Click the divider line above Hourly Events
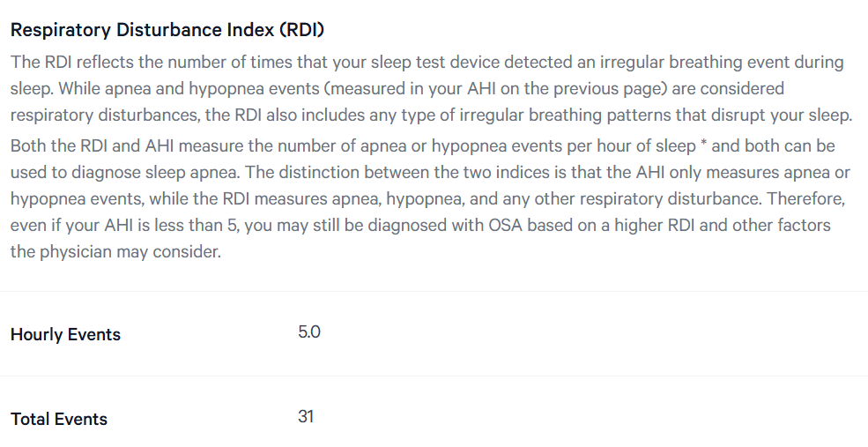Image resolution: width=868 pixels, height=447 pixels. coord(434,291)
